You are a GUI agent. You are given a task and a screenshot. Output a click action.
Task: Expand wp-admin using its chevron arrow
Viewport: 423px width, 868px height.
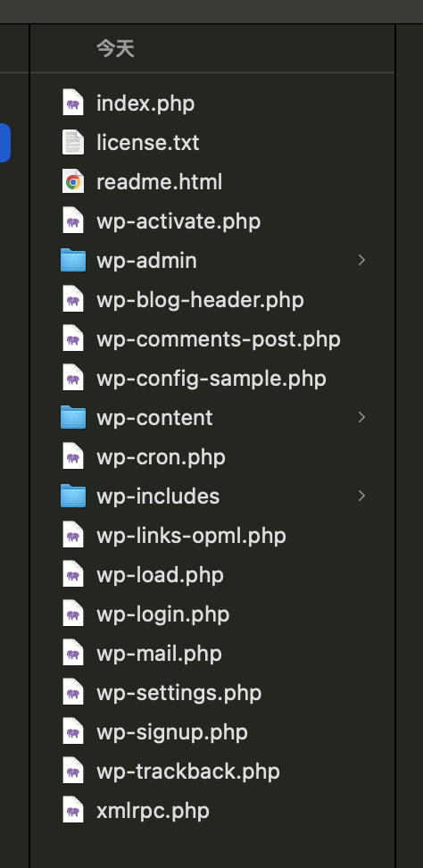pos(361,260)
